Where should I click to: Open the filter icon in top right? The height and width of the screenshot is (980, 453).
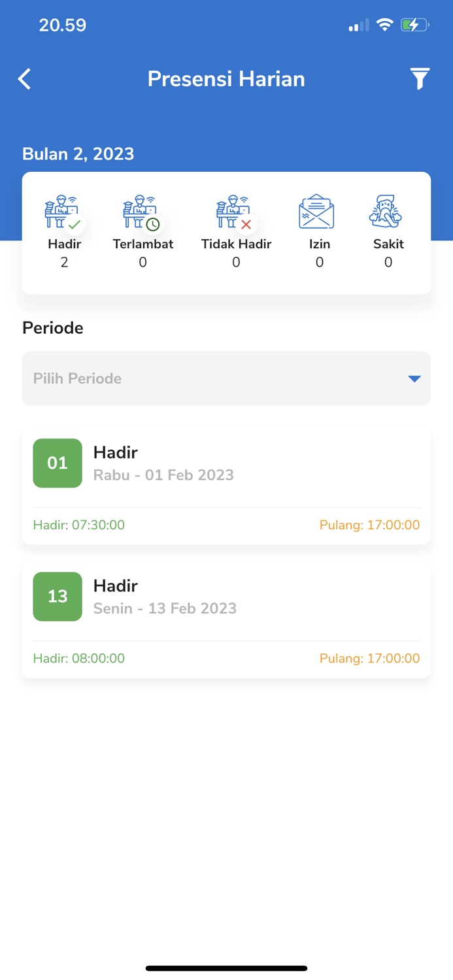(420, 78)
